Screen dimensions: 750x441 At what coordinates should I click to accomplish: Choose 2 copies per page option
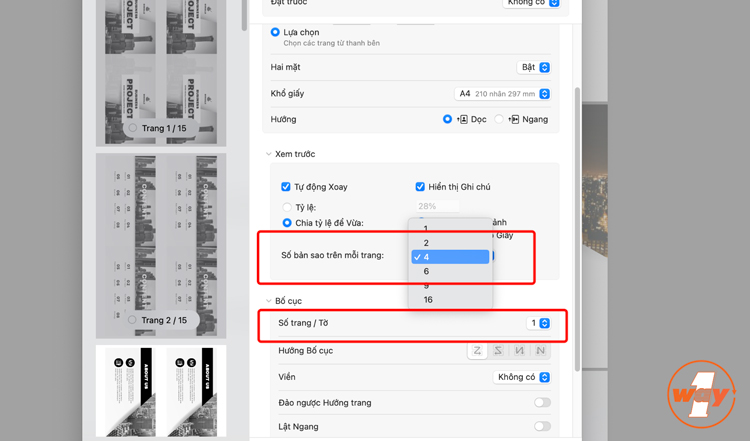(450, 243)
